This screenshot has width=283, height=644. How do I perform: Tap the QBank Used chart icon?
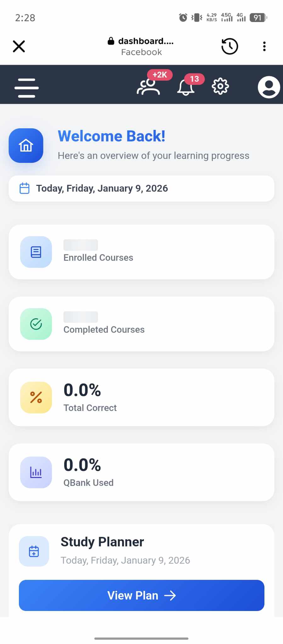36,472
